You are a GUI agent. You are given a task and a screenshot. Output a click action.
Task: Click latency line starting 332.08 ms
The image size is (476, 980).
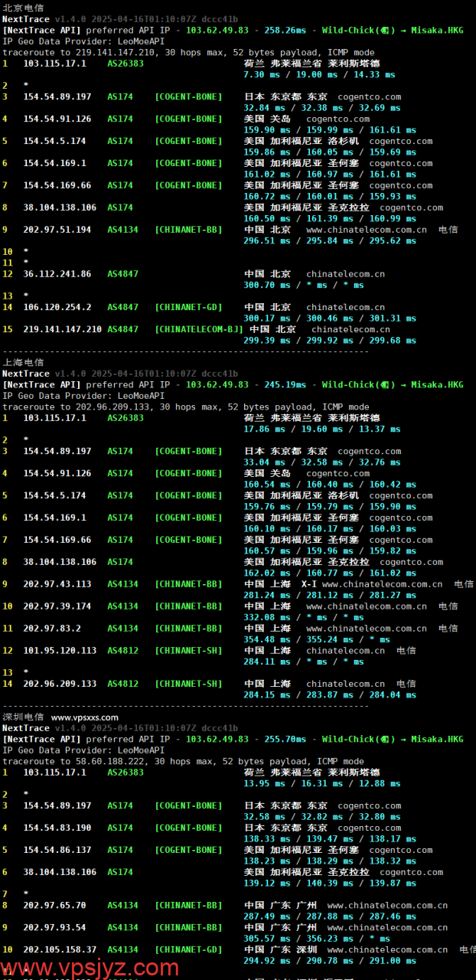click(304, 617)
